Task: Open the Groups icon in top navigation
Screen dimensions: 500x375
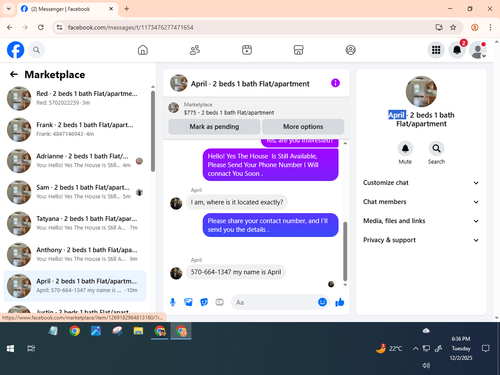Action: (x=350, y=50)
